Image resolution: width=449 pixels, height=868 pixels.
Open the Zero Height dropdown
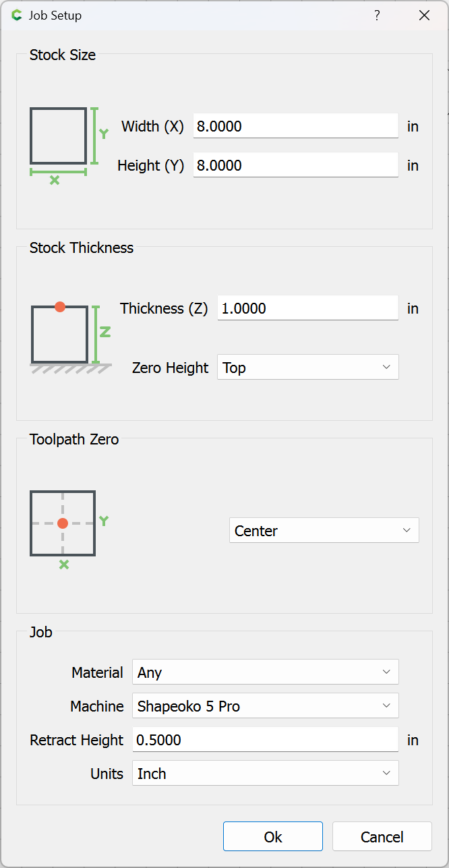tap(308, 368)
